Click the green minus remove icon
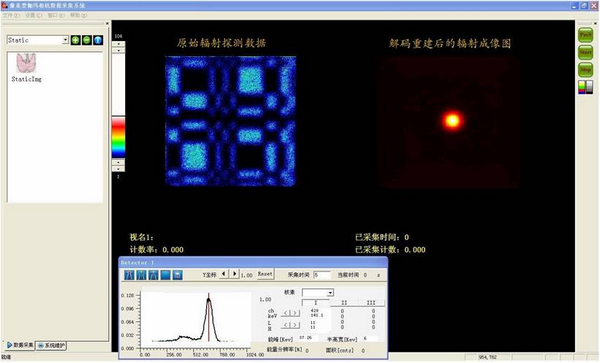This screenshot has height=363, width=600. (87, 40)
